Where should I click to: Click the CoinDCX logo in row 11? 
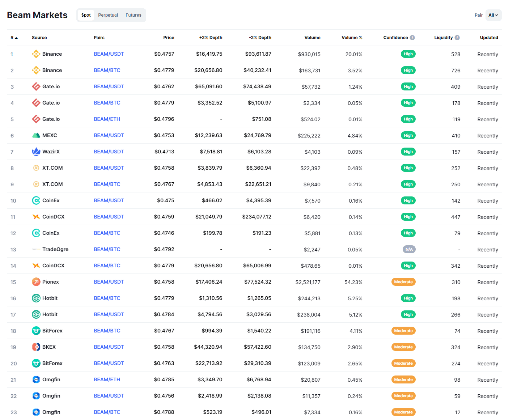coord(36,217)
